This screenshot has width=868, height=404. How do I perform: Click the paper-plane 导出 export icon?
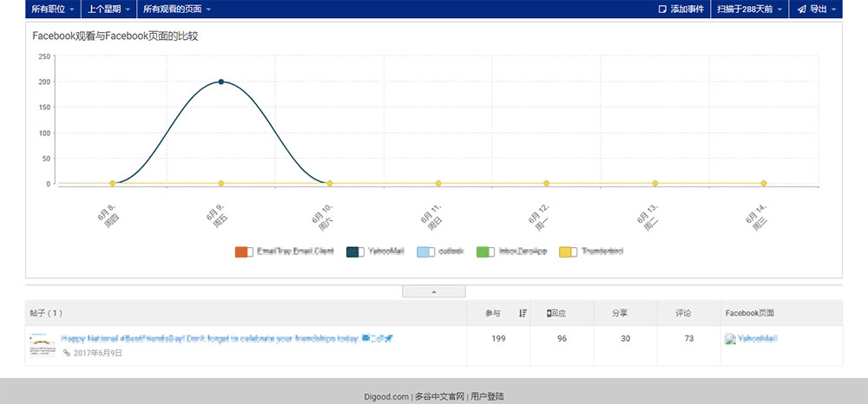(801, 10)
